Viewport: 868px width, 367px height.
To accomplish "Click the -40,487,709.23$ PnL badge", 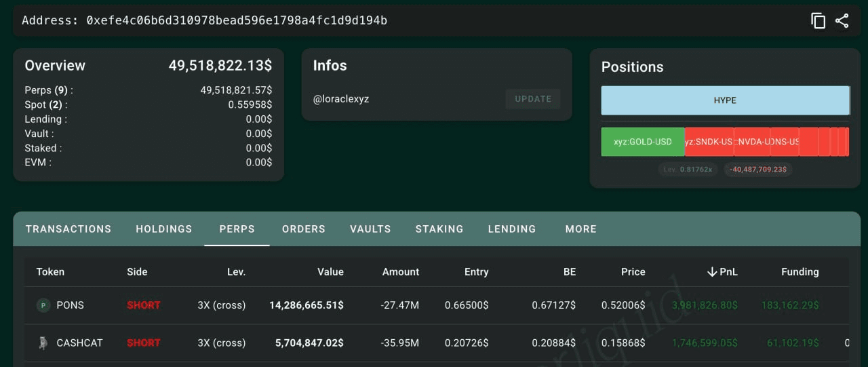I will coord(758,170).
